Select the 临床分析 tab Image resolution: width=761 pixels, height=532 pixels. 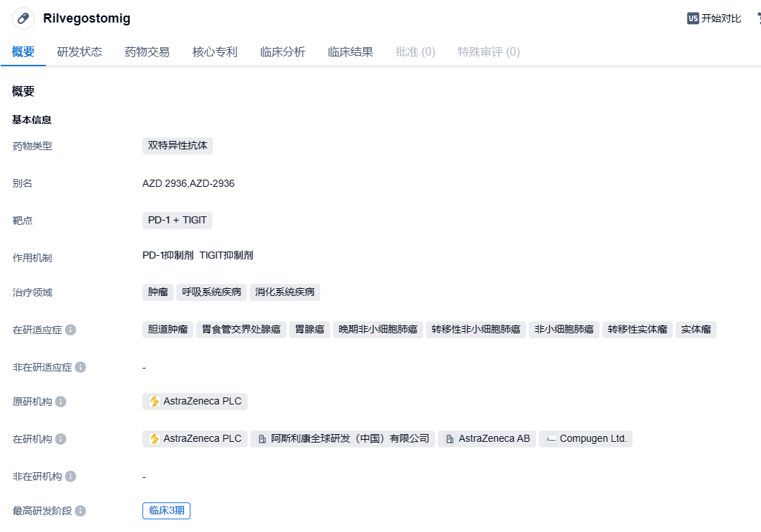tap(283, 52)
